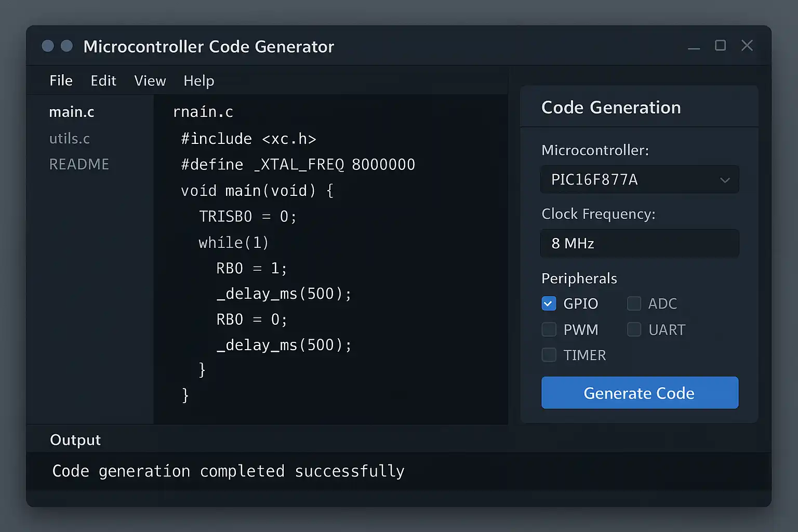Image resolution: width=798 pixels, height=532 pixels.
Task: Click the first gray circle in the title bar
Action: click(48, 46)
